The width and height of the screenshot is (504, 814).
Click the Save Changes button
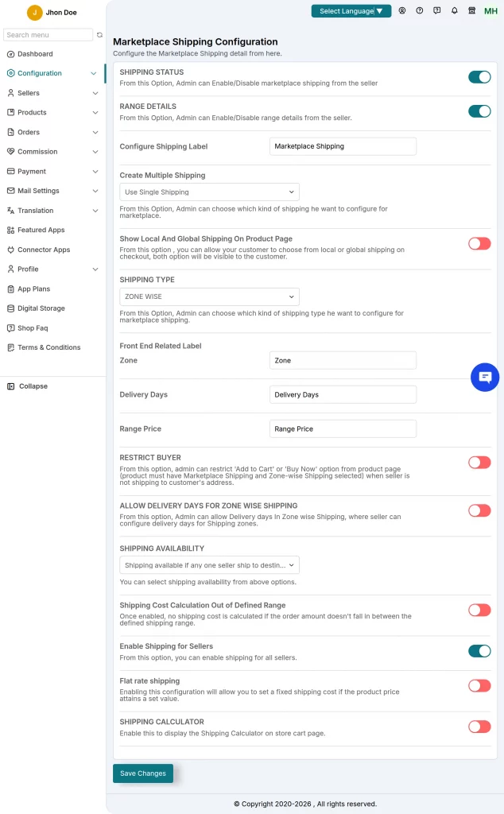(x=143, y=773)
